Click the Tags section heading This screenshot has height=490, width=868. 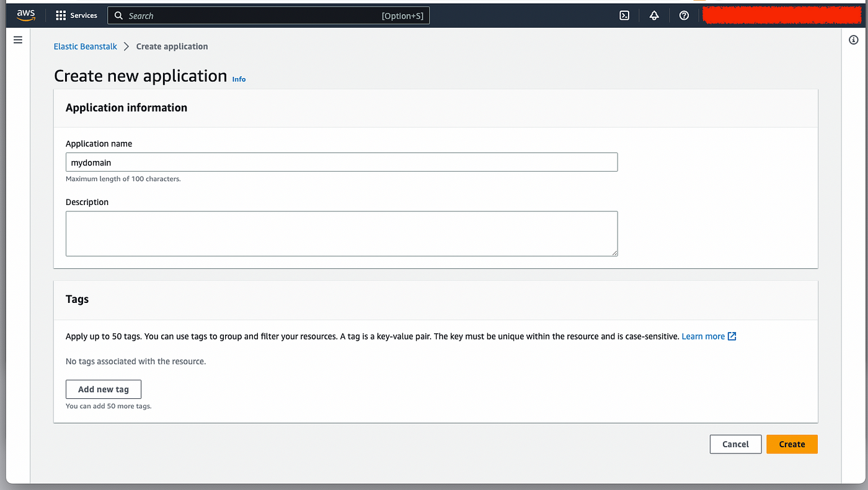pos(77,299)
